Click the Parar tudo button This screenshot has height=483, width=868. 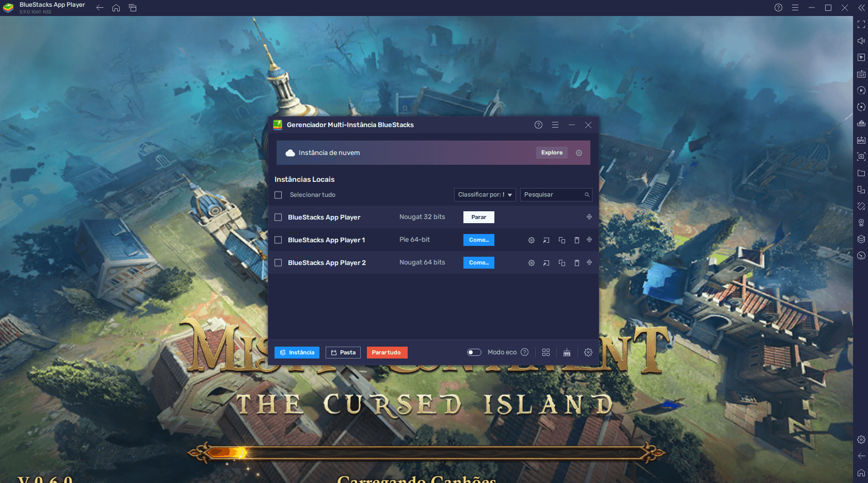tap(387, 352)
